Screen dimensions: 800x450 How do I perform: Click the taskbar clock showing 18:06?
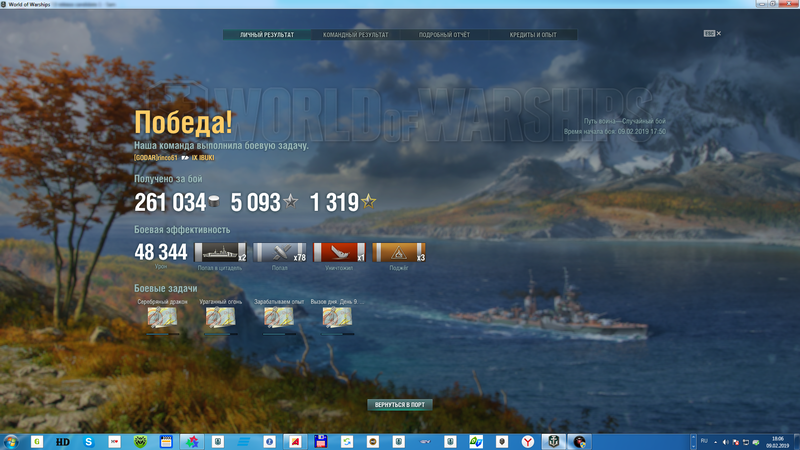point(779,441)
